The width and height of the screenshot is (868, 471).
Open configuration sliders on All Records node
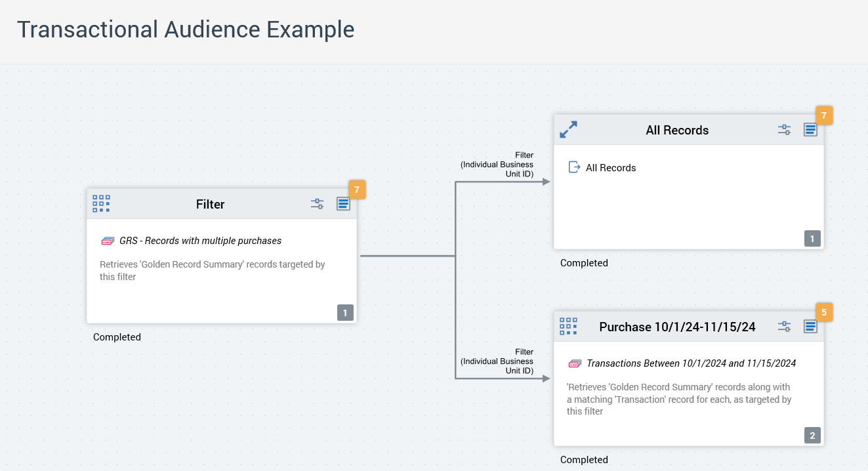784,130
